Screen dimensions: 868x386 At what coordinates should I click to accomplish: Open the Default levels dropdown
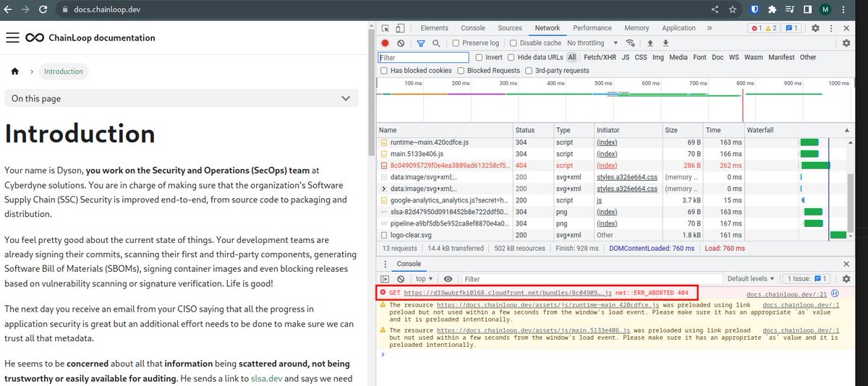click(750, 279)
